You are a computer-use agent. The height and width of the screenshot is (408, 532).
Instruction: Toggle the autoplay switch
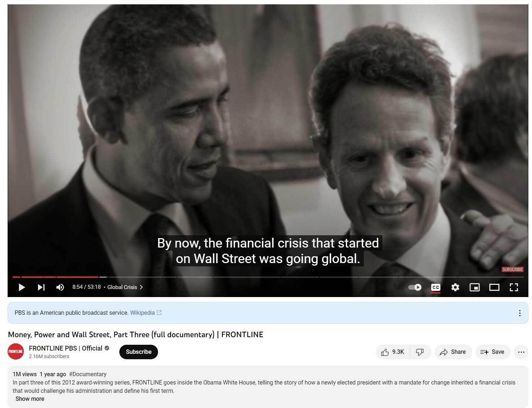pos(415,287)
